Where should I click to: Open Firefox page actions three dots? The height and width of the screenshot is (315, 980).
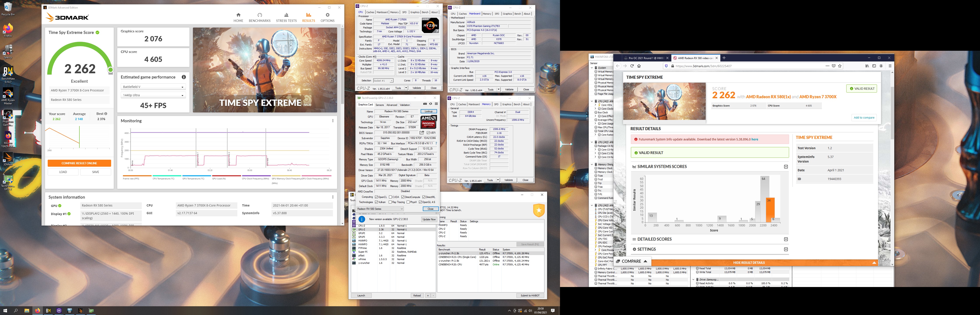(x=827, y=66)
